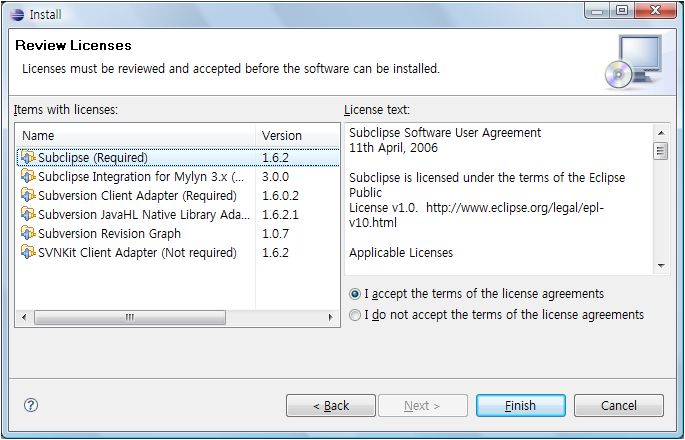Click the horizontal scrollbar thumb in items list
Viewport: 685px width, 440px height.
pos(130,317)
